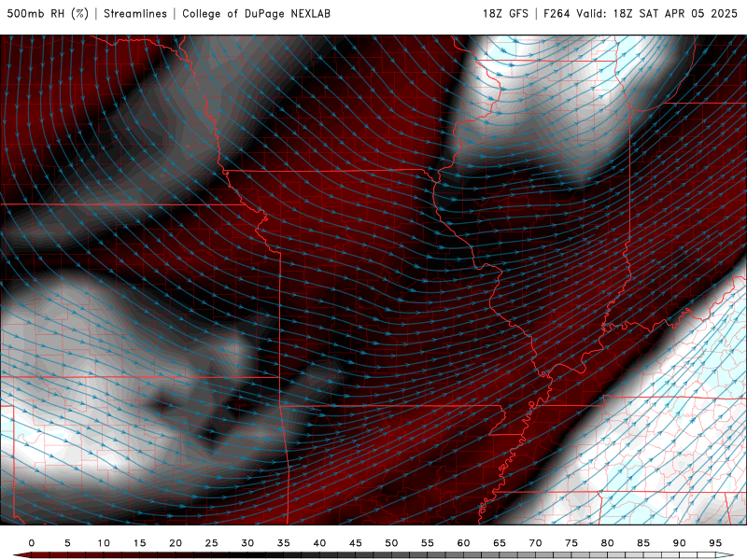Click the 85 label on the color scale
747x560 pixels.
pos(643,543)
